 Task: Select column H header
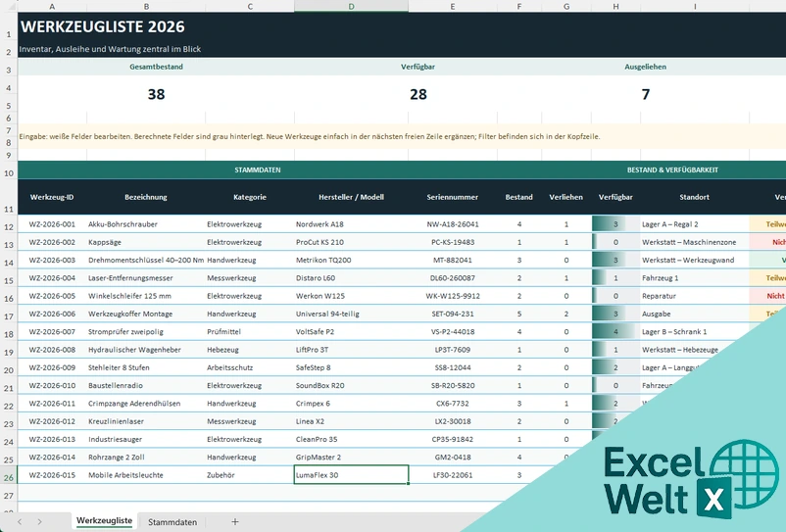(615, 6)
